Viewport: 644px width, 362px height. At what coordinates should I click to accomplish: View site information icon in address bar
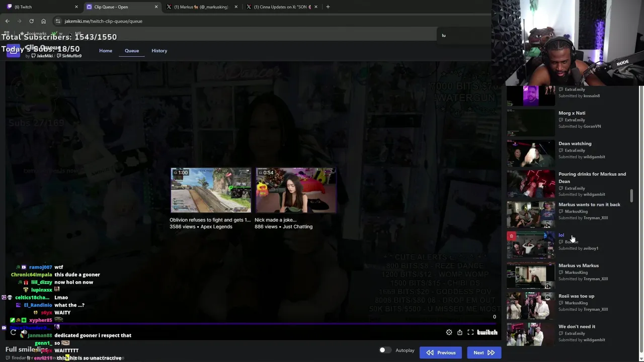click(x=58, y=21)
